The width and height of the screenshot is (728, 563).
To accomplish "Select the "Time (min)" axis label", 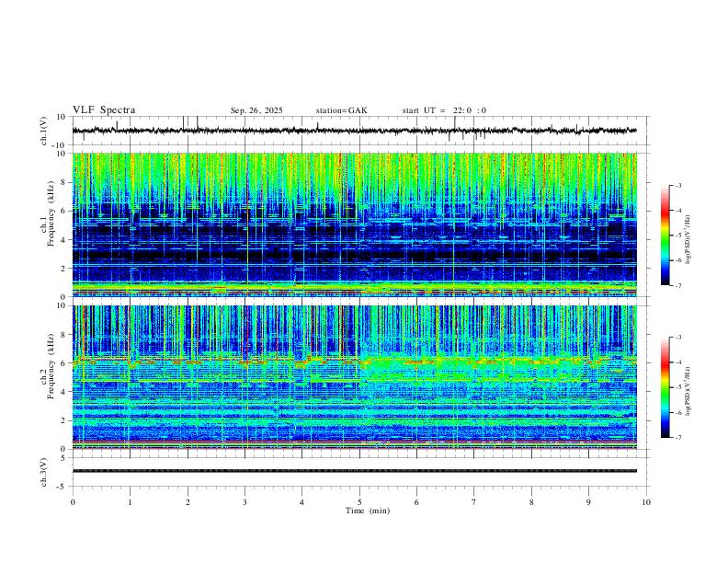I will [x=368, y=511].
